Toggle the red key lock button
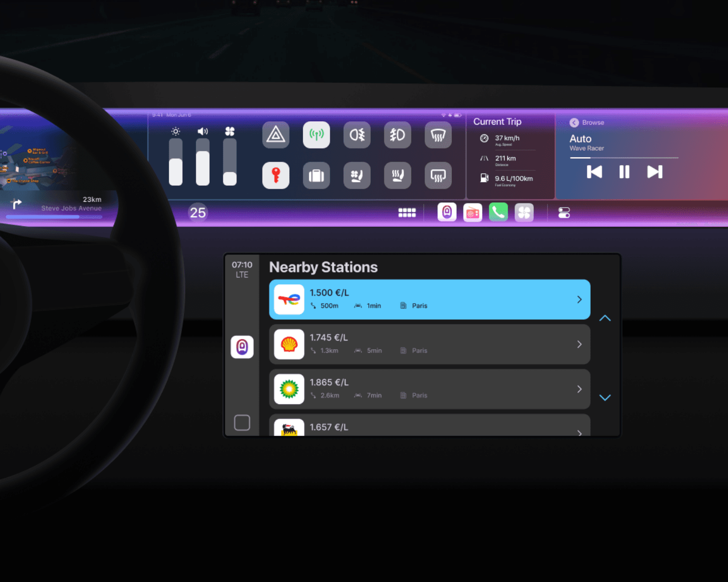The height and width of the screenshot is (582, 728). click(276, 175)
